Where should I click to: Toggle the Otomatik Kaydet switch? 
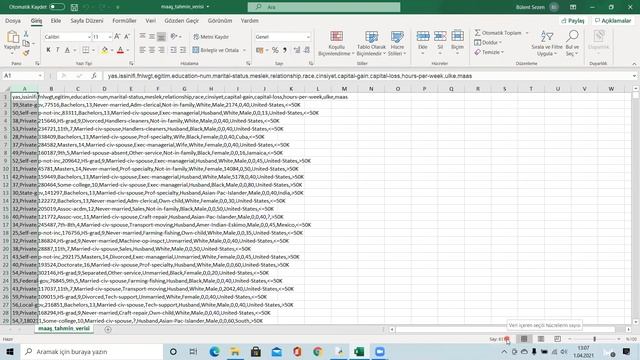[x=57, y=7]
